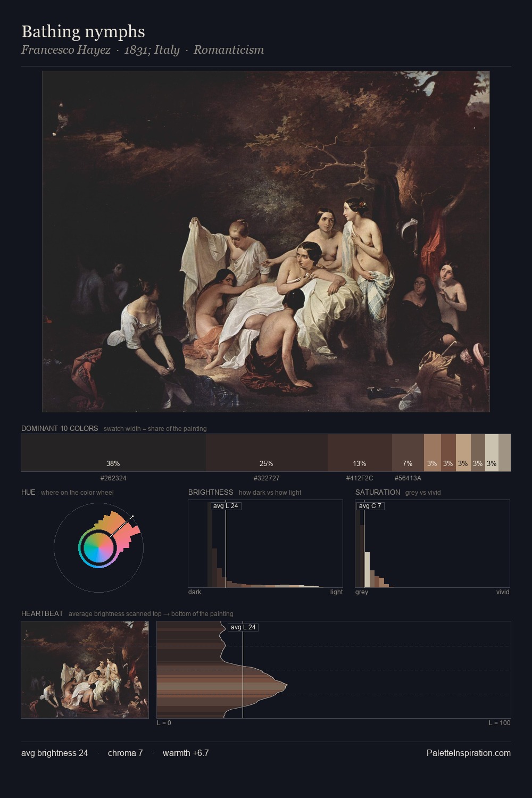This screenshot has width=532, height=798.
Task: Click the 'light' label on the brightness axis
Action: (337, 592)
